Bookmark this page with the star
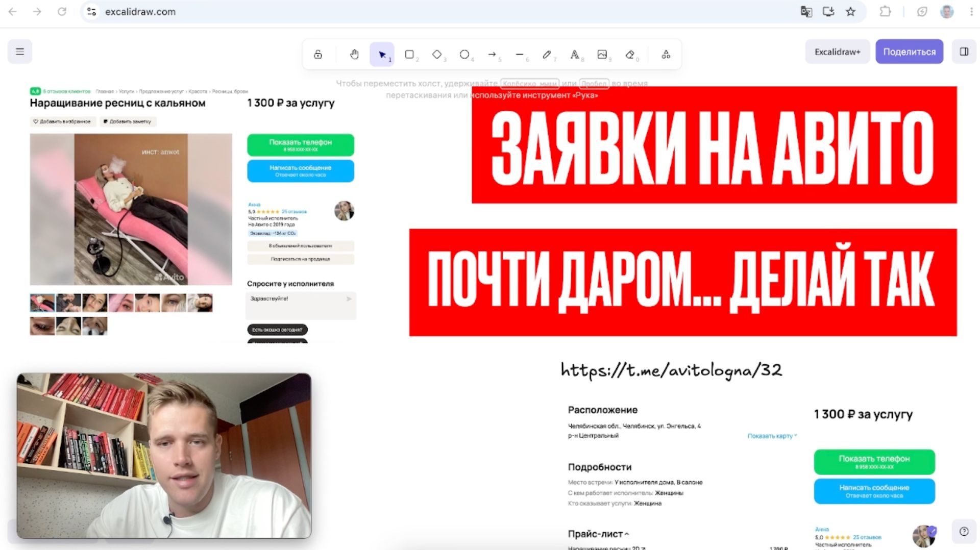 point(850,11)
